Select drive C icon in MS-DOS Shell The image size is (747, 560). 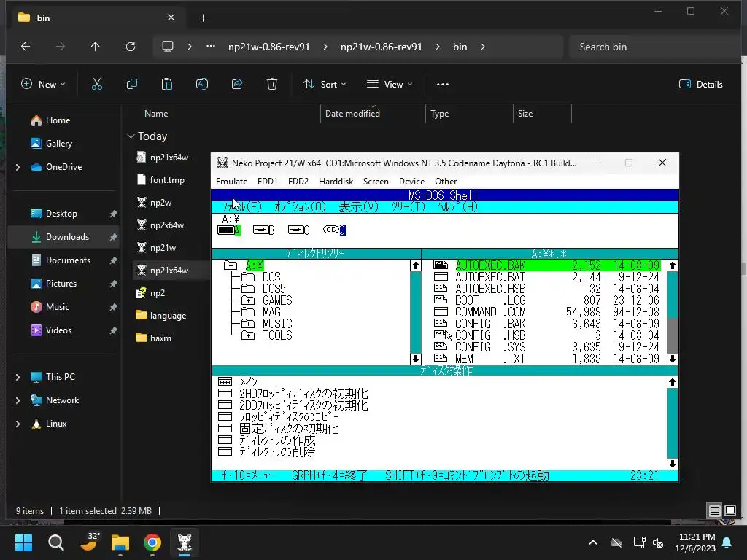[298, 230]
